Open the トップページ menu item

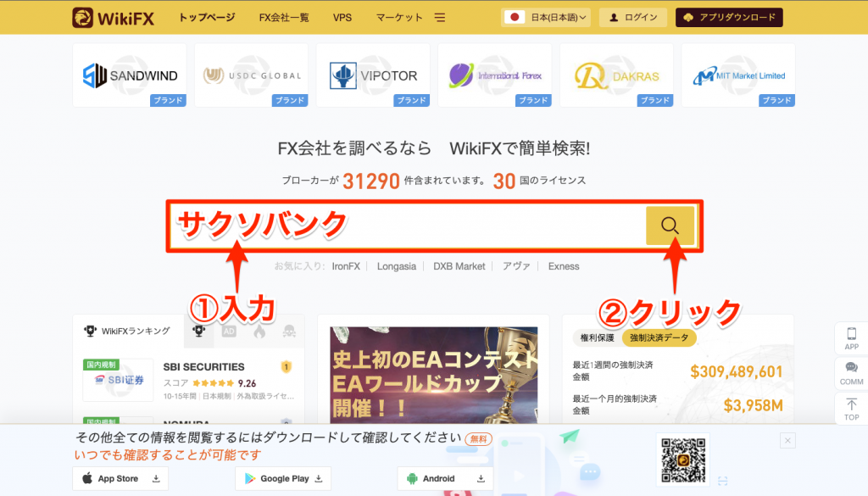coord(207,18)
